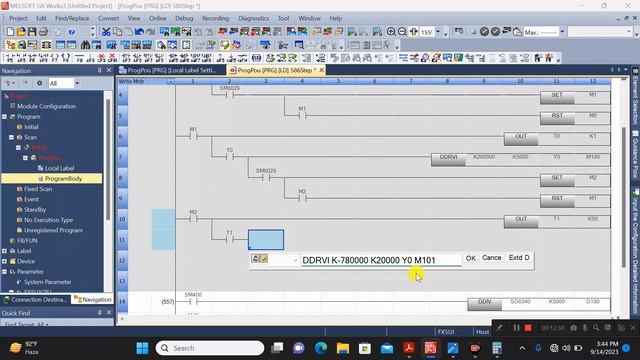Click the navigation window toggle icon
The width and height of the screenshot is (640, 360).
pyautogui.click(x=11, y=45)
